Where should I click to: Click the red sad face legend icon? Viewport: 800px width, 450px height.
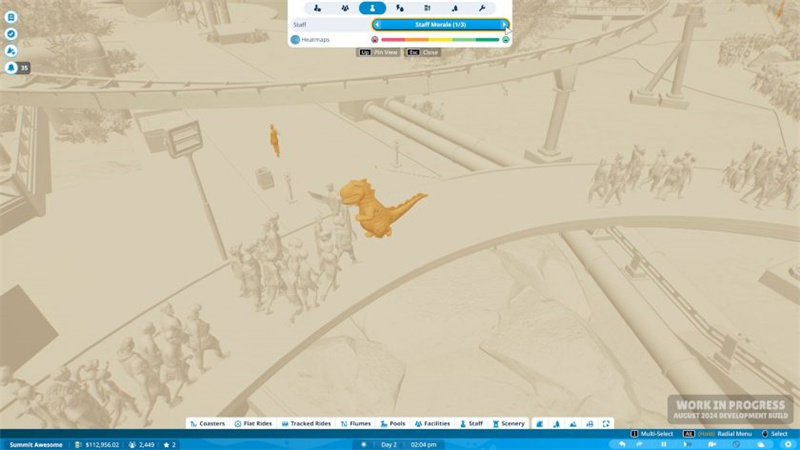(375, 39)
